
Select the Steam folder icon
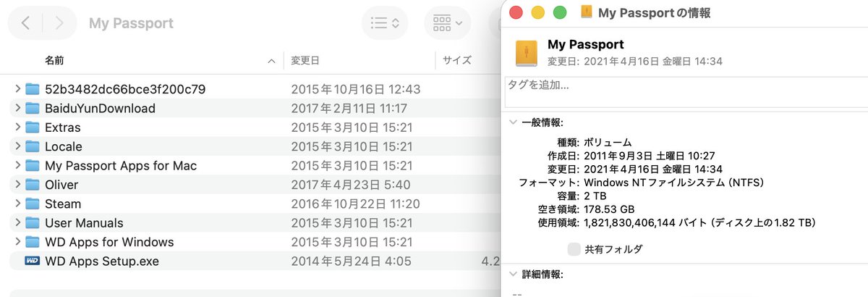(32, 204)
